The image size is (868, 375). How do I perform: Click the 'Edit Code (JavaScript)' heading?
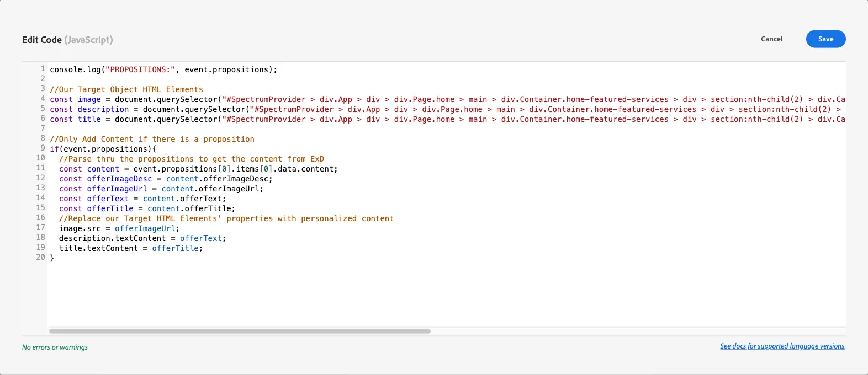[x=67, y=40]
